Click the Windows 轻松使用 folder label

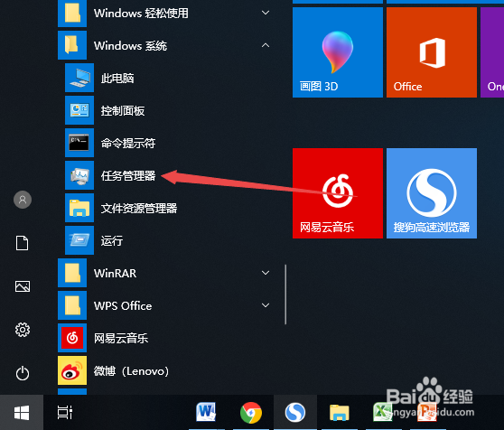141,14
